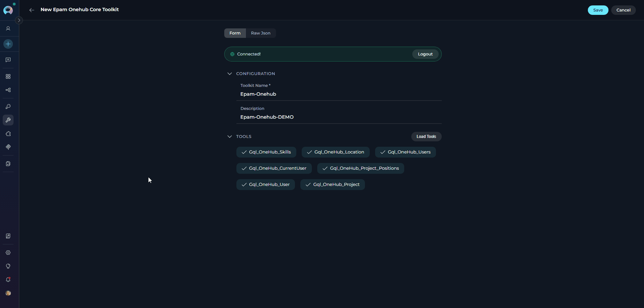Switch to the Raw Json tab
644x308 pixels.
pos(261,33)
